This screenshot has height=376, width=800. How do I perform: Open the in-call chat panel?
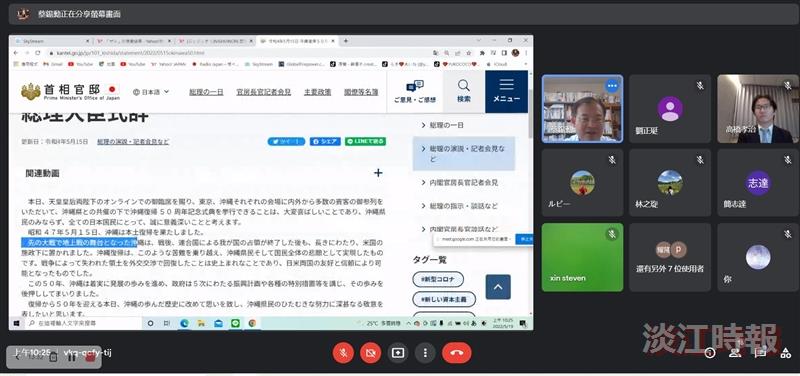click(761, 353)
